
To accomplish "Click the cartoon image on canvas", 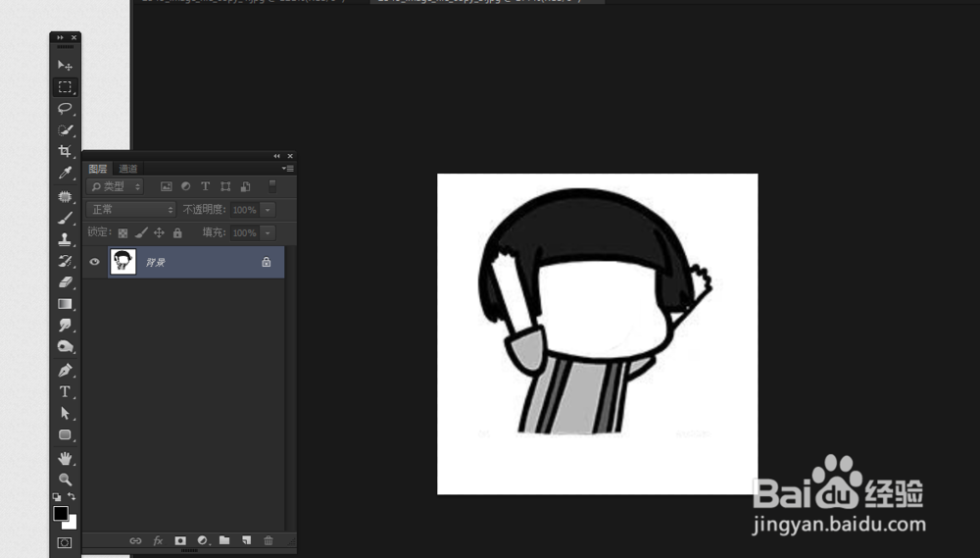I will [597, 333].
